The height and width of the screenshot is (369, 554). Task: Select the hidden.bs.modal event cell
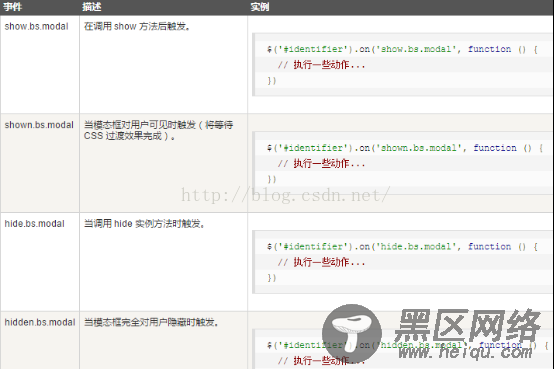click(40, 322)
